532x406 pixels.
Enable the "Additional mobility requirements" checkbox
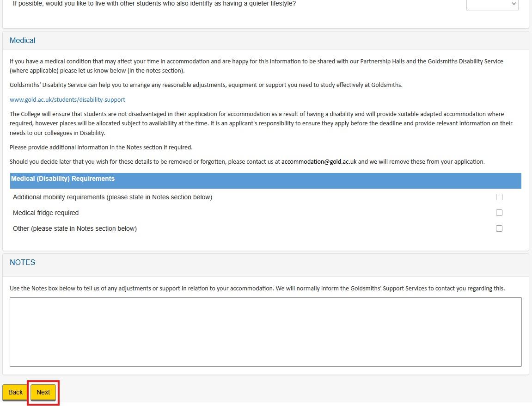click(x=499, y=197)
